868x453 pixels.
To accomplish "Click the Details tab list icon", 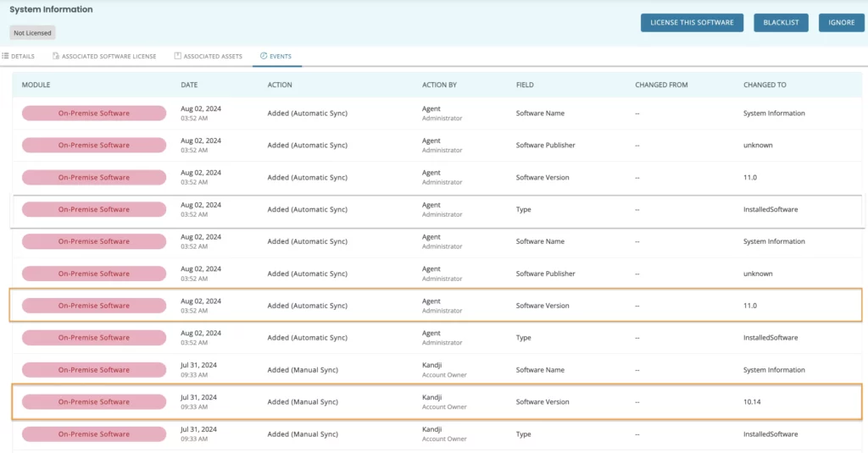I will tap(5, 56).
